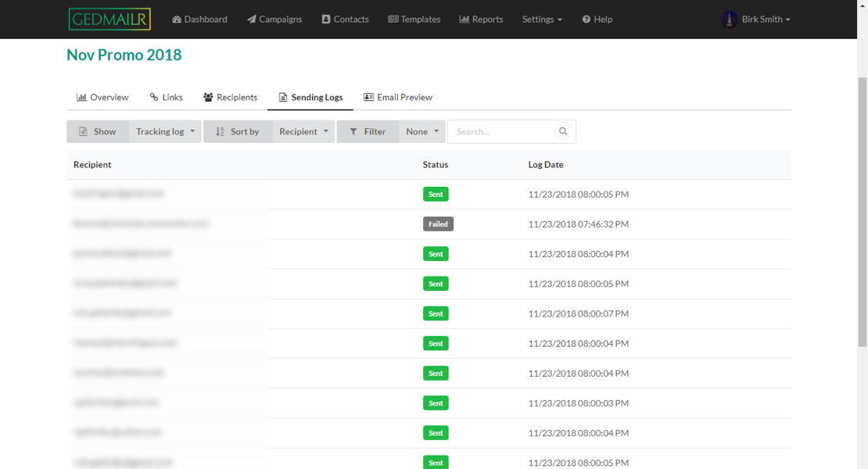Click the Failed status badge
Viewport: 868px width, 469px height.
pos(438,224)
